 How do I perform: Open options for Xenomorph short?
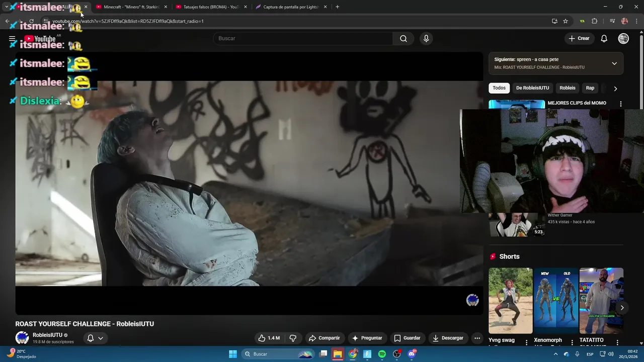[x=572, y=342]
